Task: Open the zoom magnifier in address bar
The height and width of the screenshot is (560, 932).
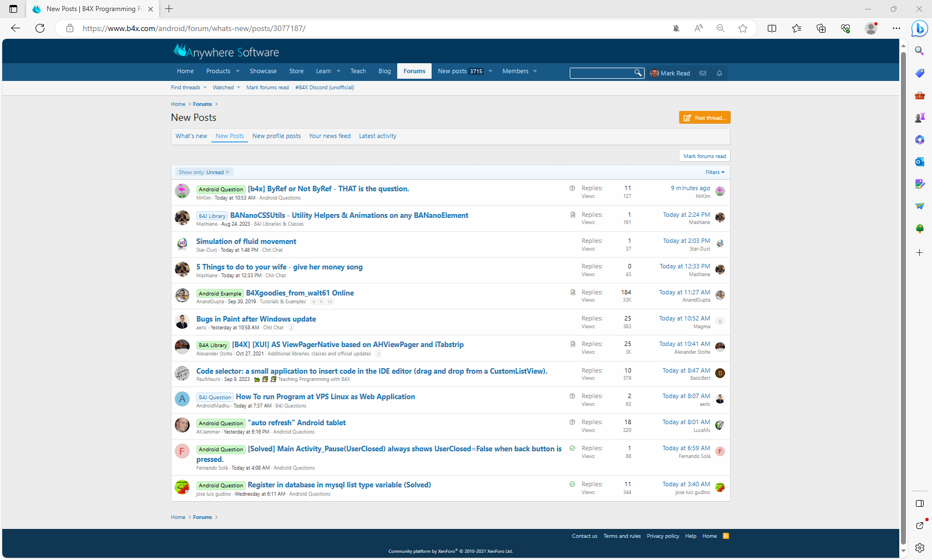Action: click(x=721, y=28)
